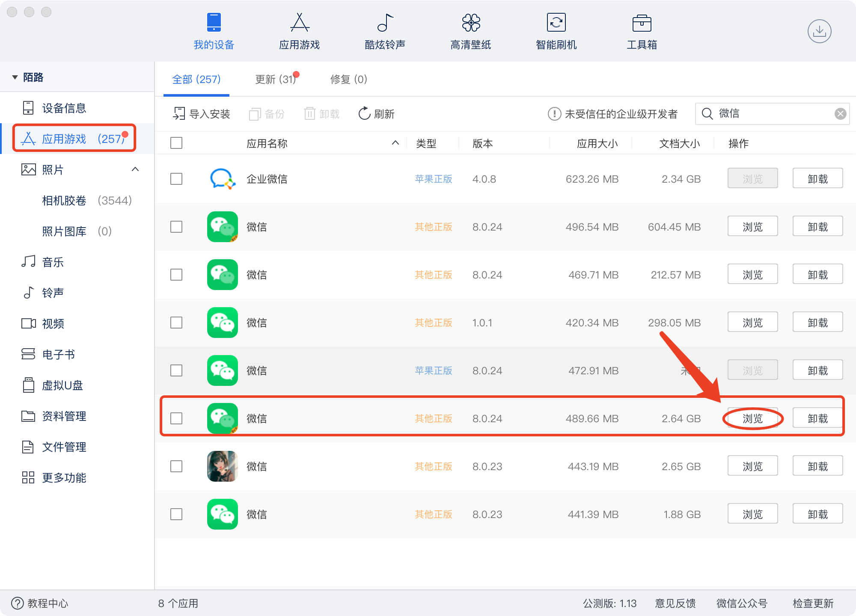Select 音乐 in the sidebar
856x616 pixels.
pyautogui.click(x=77, y=262)
